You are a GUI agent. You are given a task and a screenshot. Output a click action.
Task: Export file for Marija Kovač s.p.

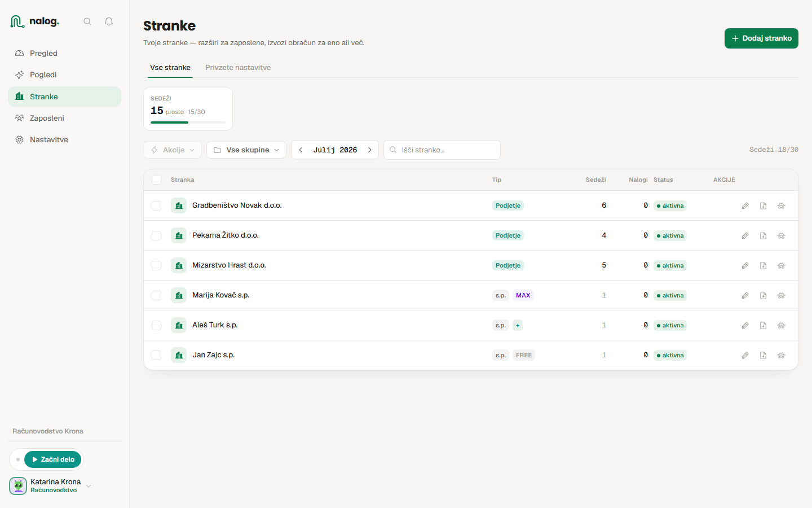point(763,296)
